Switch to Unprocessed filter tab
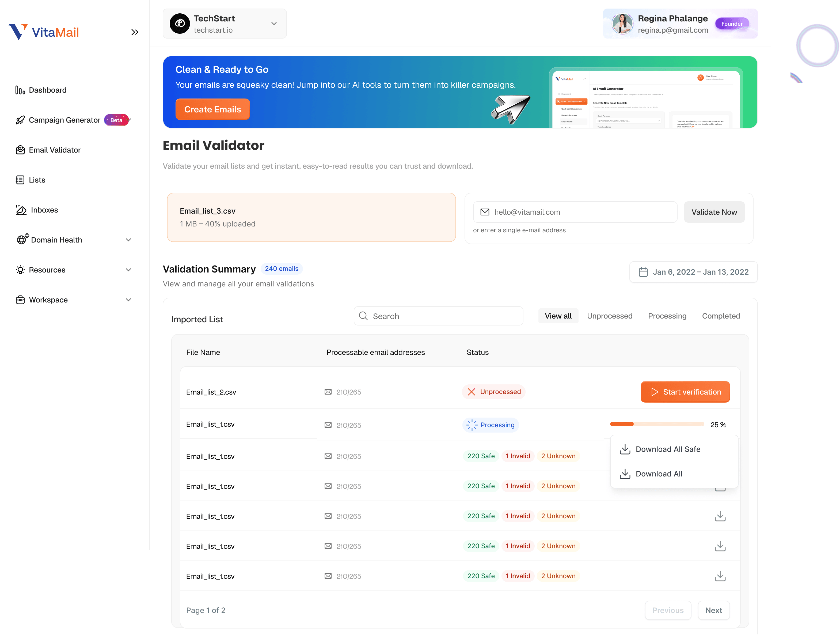840x636 pixels. click(x=610, y=316)
